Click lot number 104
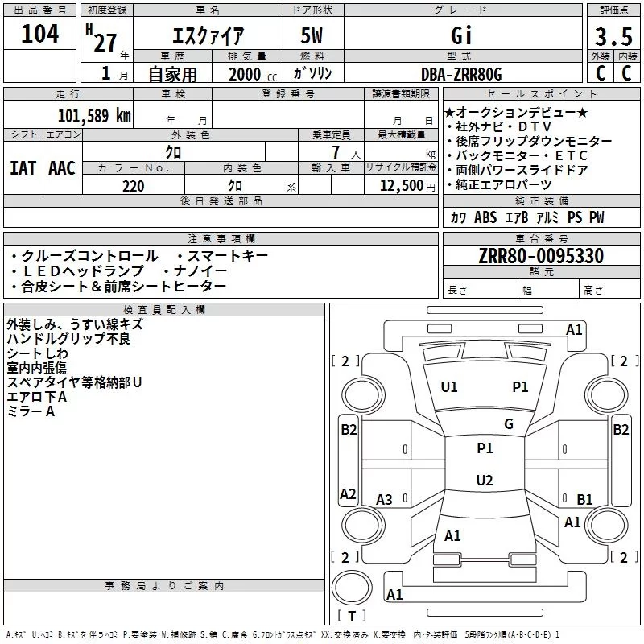The image size is (644, 644). pyautogui.click(x=39, y=34)
